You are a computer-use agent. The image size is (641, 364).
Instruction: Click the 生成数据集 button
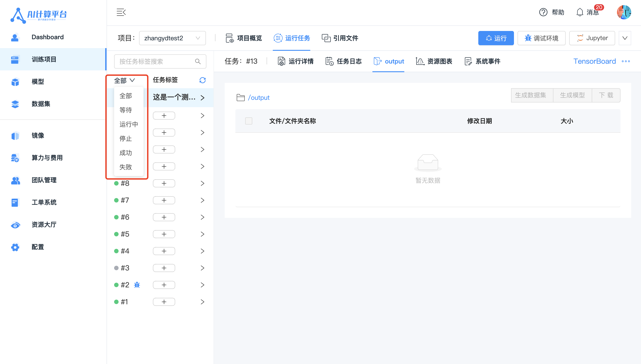point(532,95)
